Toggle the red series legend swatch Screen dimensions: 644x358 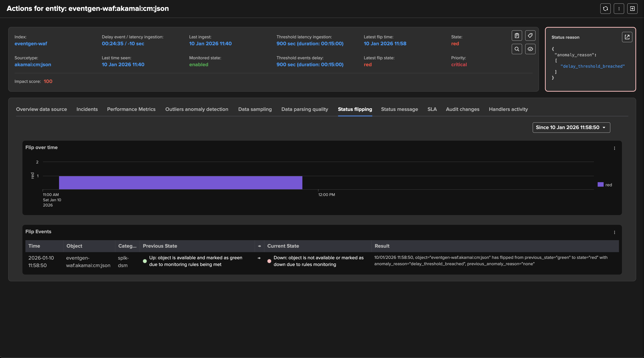(x=600, y=185)
